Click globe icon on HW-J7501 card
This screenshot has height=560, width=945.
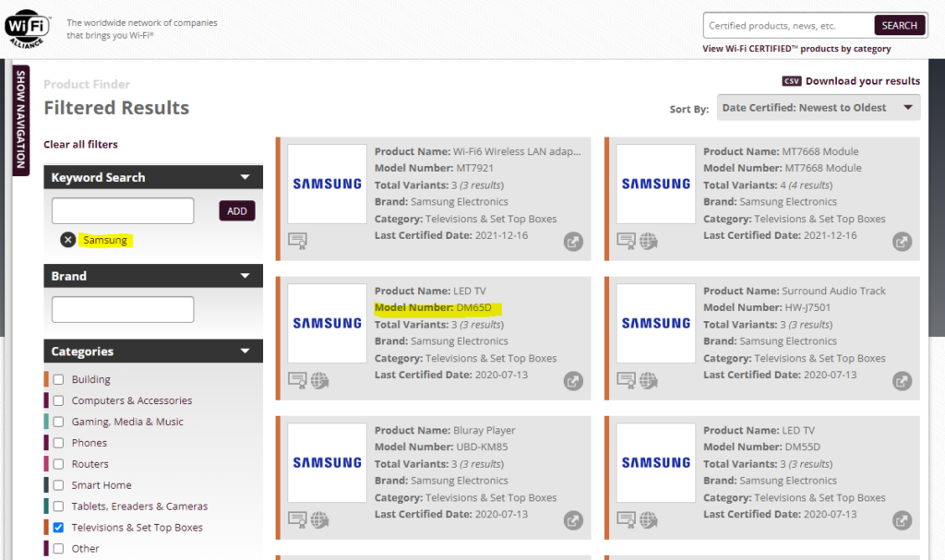click(649, 380)
